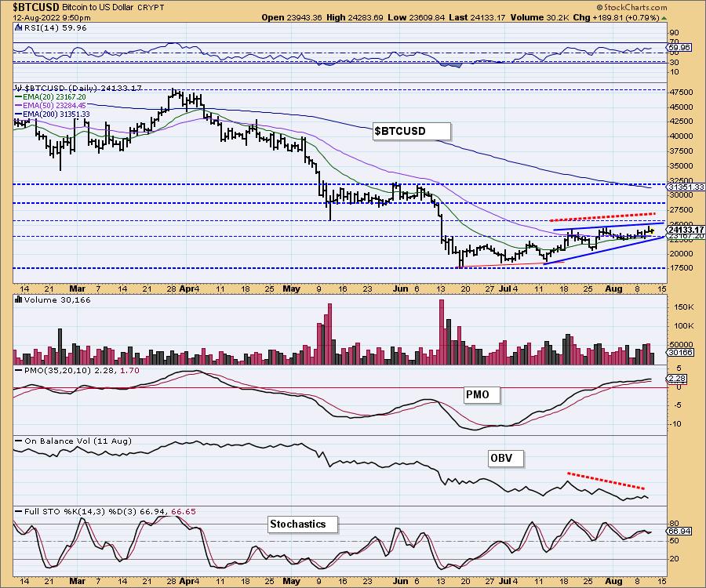
Task: Click the 17500 price axis label
Action: [682, 267]
